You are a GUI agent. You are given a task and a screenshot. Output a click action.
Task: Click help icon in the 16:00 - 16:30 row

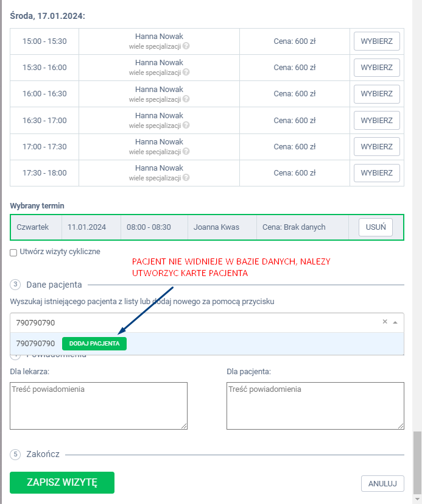click(186, 99)
